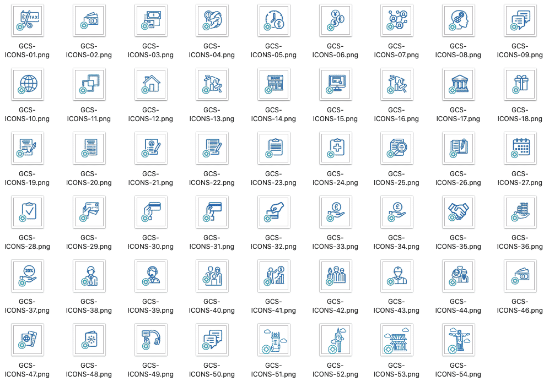Click the file name GCS-ICONS-16.png

click(396, 115)
